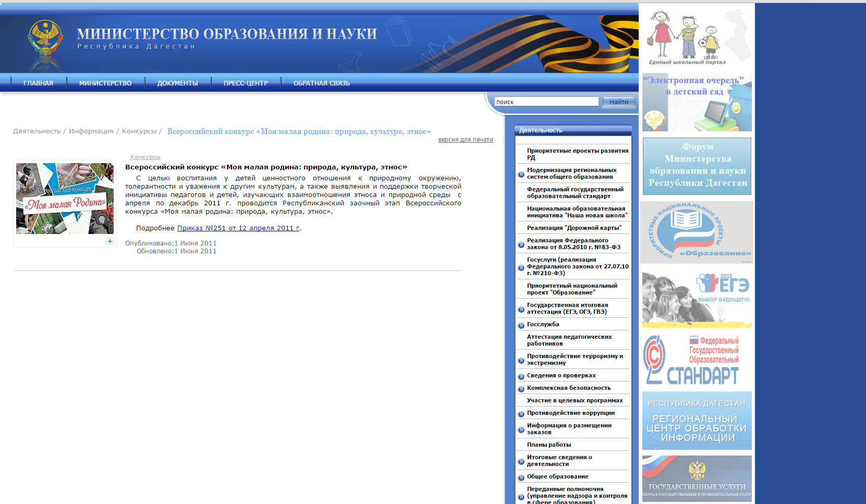The height and width of the screenshot is (504, 866).
Task: Open the ДОКУМЕНТЫ menu item
Action: [177, 83]
